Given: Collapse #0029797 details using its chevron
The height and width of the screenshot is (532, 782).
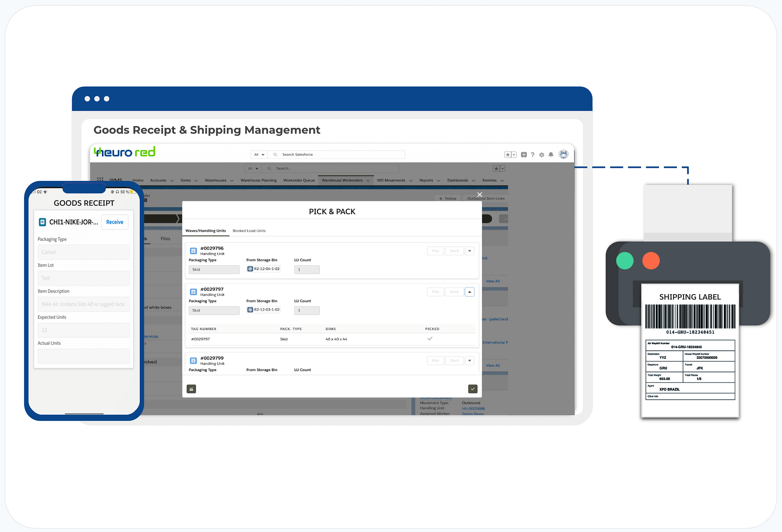Looking at the screenshot, I should click(x=469, y=292).
